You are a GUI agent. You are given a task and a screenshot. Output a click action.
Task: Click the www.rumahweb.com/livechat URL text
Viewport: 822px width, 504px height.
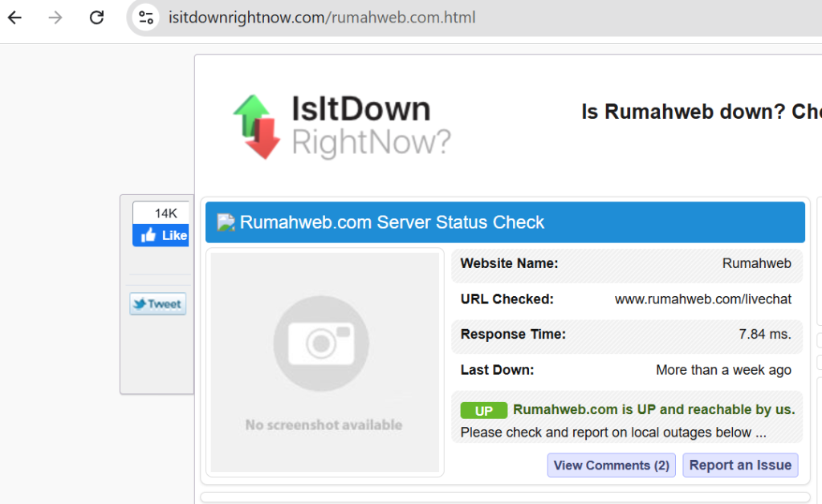point(703,299)
